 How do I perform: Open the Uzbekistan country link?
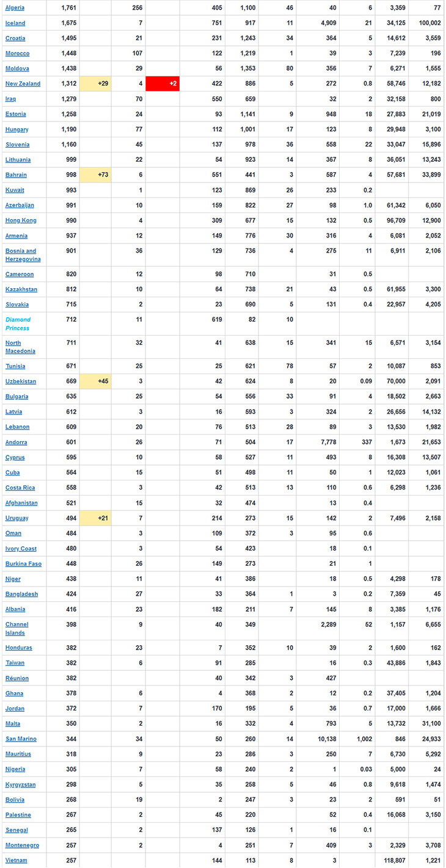click(21, 382)
